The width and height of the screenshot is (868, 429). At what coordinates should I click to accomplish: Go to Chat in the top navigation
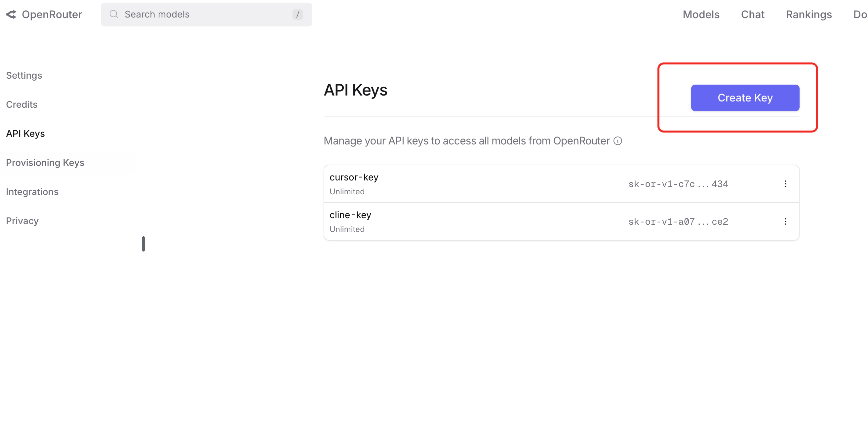click(752, 15)
